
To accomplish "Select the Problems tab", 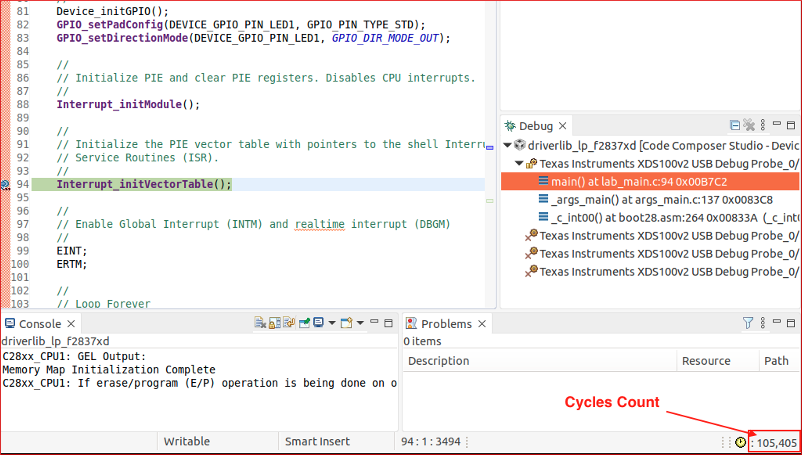I will [x=446, y=324].
